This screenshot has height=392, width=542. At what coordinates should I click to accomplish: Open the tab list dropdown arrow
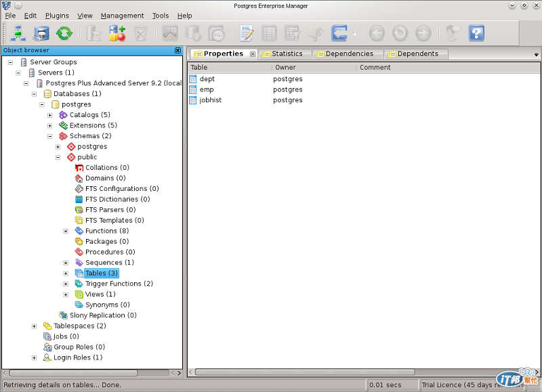536,55
